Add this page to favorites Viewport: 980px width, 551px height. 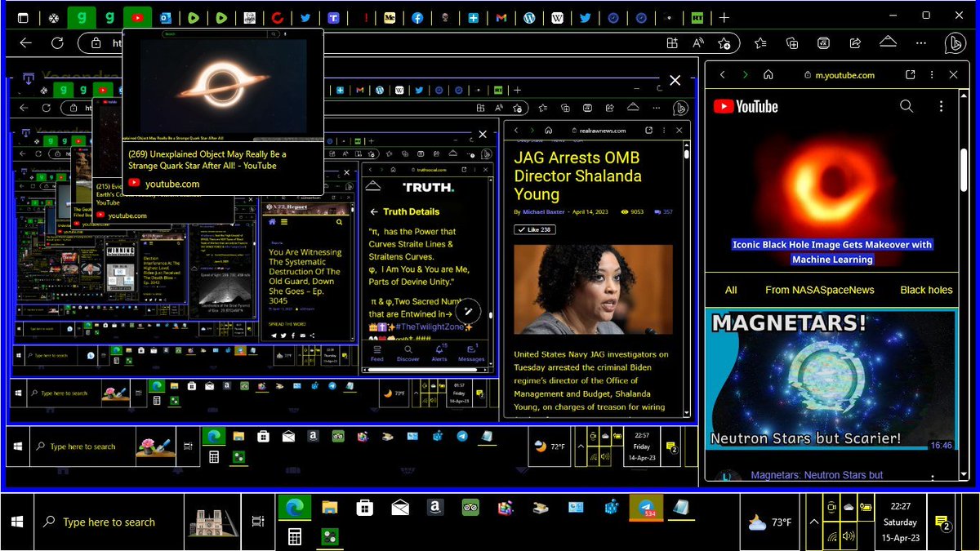(x=724, y=43)
